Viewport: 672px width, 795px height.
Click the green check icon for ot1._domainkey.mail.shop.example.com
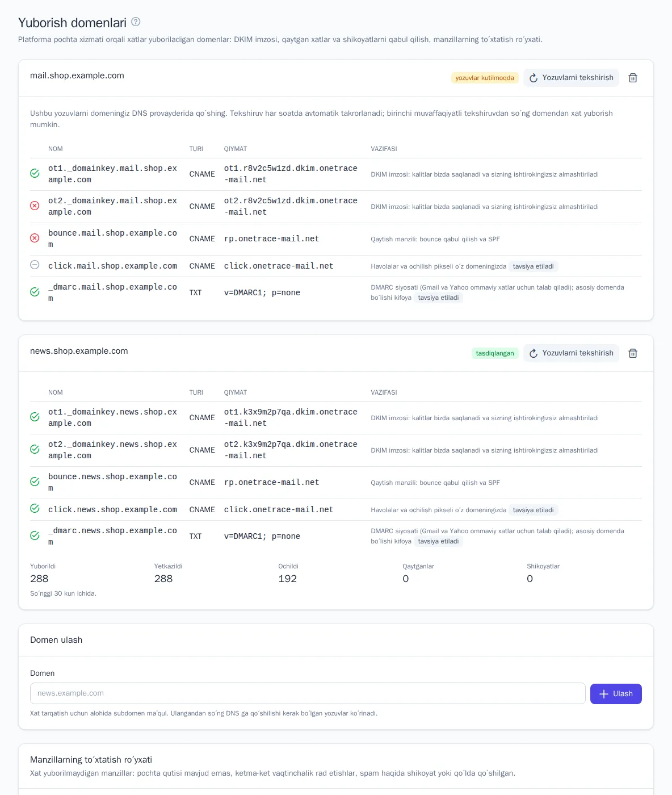pos(35,173)
